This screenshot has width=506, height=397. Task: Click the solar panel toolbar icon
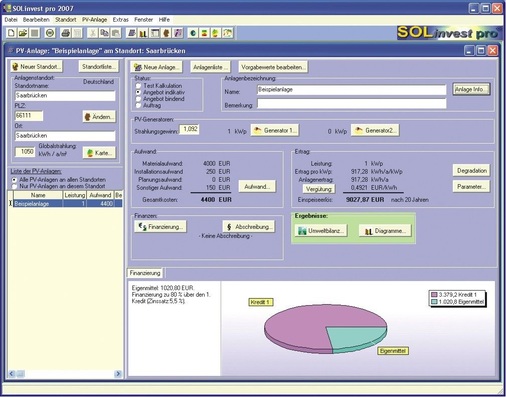coord(132,33)
